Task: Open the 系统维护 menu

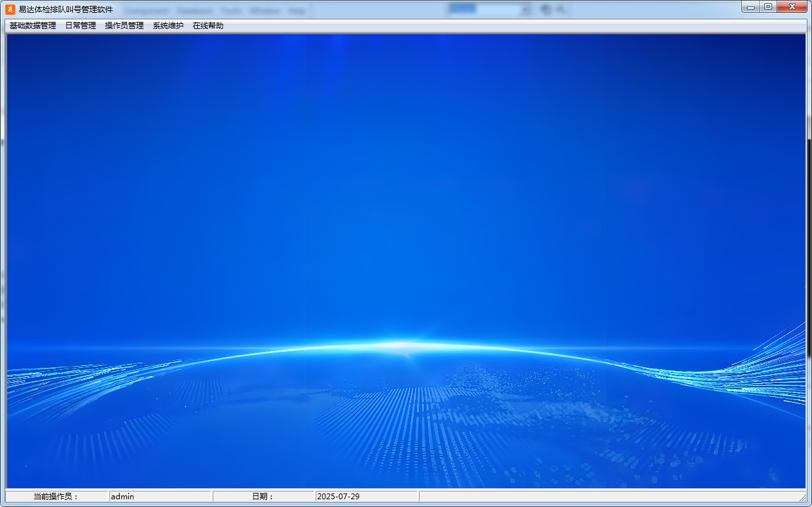Action: [168, 25]
